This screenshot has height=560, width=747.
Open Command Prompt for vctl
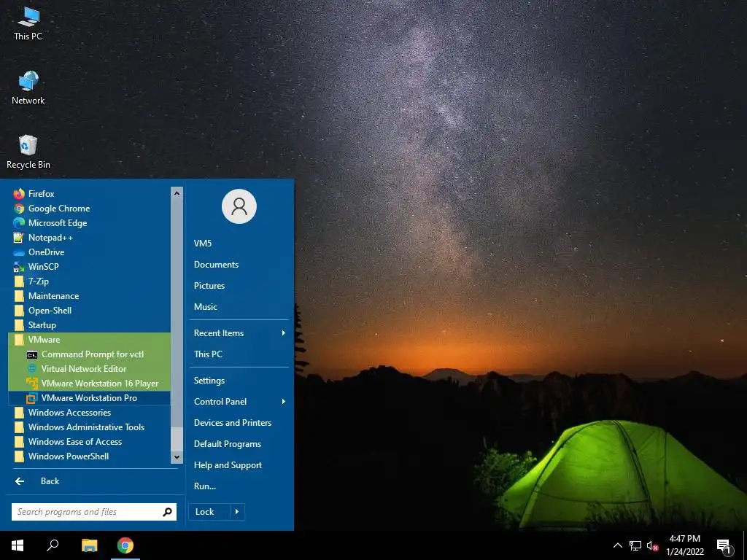[x=89, y=354]
